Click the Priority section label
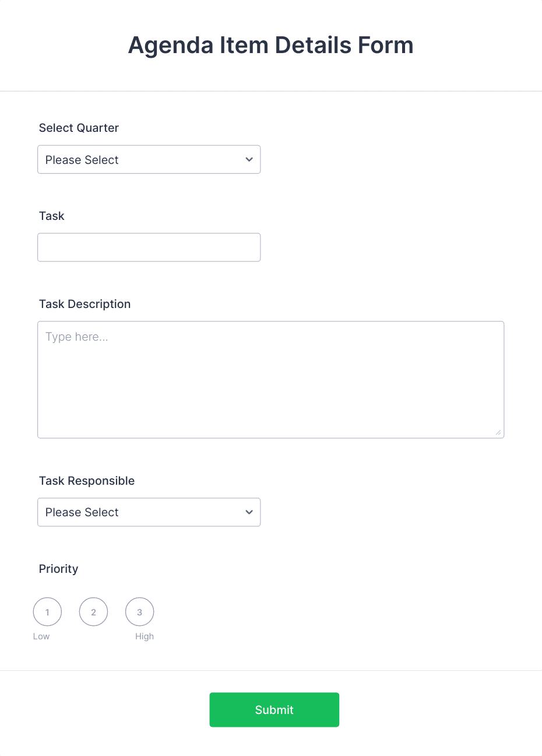The width and height of the screenshot is (542, 756). click(x=58, y=569)
